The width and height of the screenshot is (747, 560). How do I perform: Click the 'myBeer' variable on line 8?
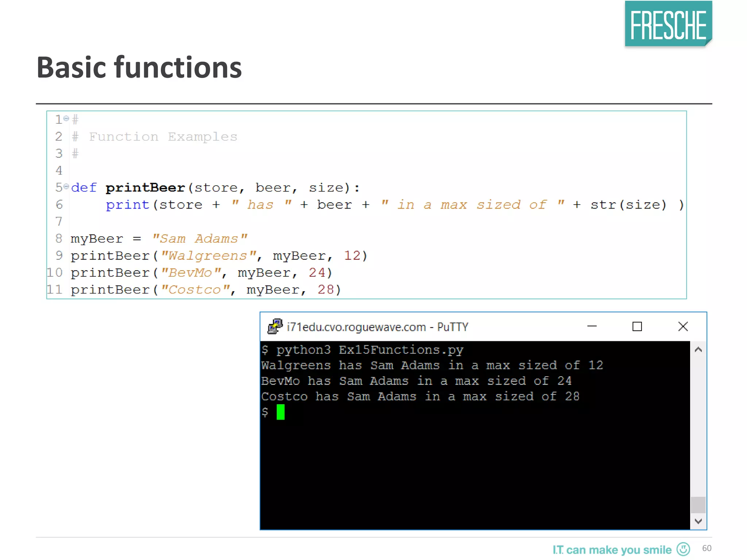pyautogui.click(x=97, y=239)
